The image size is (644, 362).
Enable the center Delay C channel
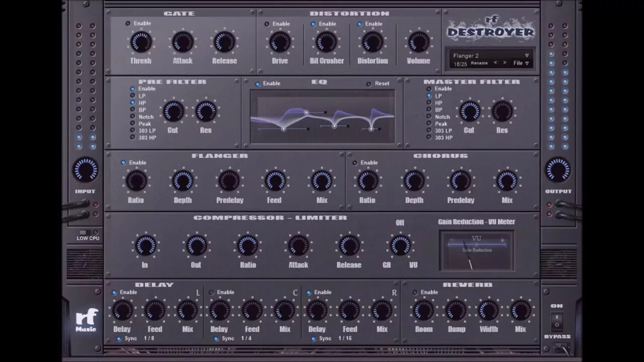(211, 292)
